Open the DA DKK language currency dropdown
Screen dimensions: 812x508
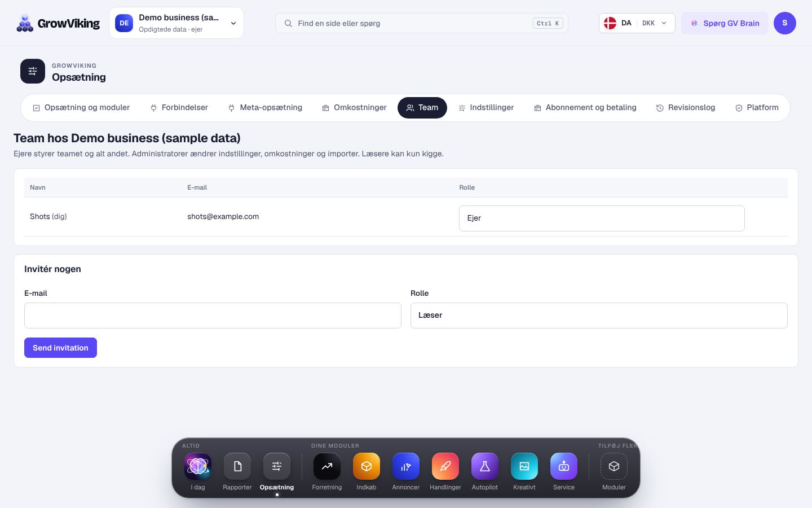(x=637, y=23)
